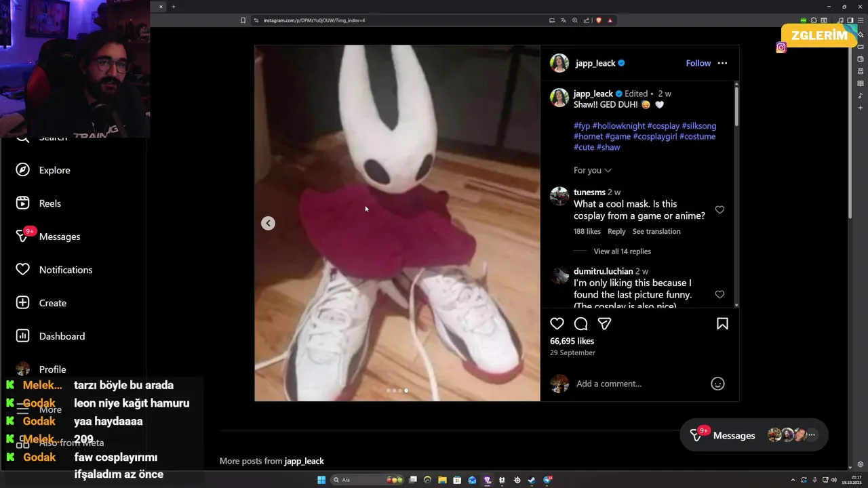
Task: Open Microsoft Store from the taskbar
Action: tap(457, 480)
